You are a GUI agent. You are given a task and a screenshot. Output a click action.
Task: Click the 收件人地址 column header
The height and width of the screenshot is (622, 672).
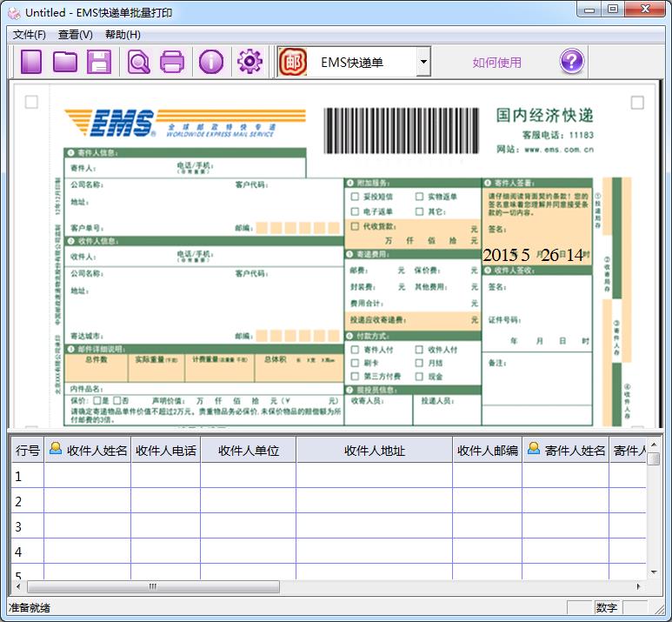[x=374, y=450]
